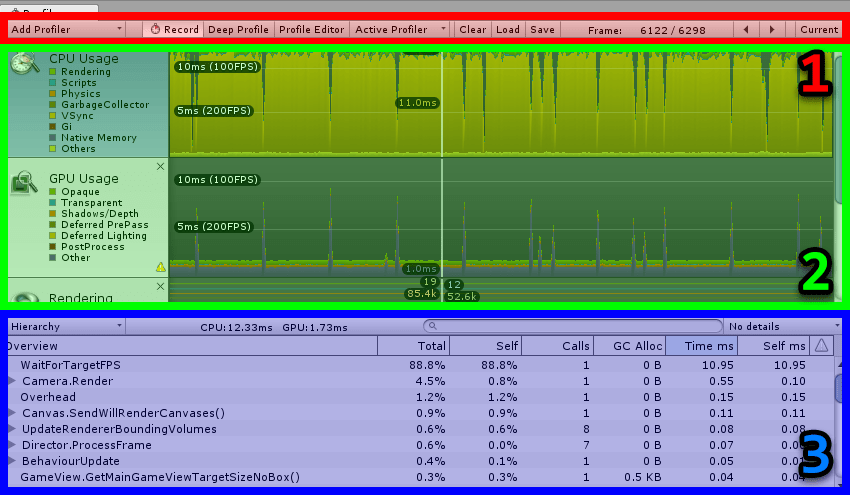Toggle GarbageCollector category in CPU chart
Screen dimensions: 850x495
point(53,105)
